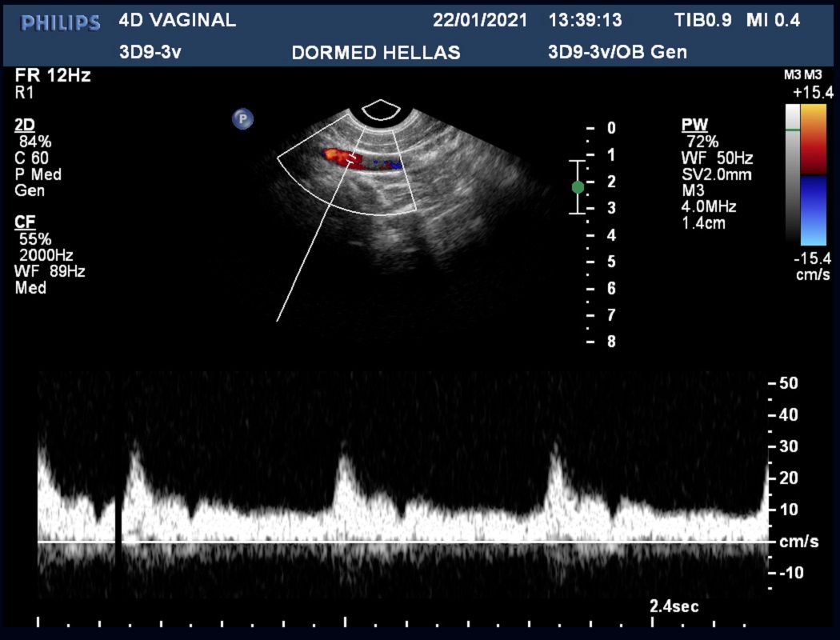Click the green tick on the grayscale bar
The image size is (840, 640).
tap(792, 129)
